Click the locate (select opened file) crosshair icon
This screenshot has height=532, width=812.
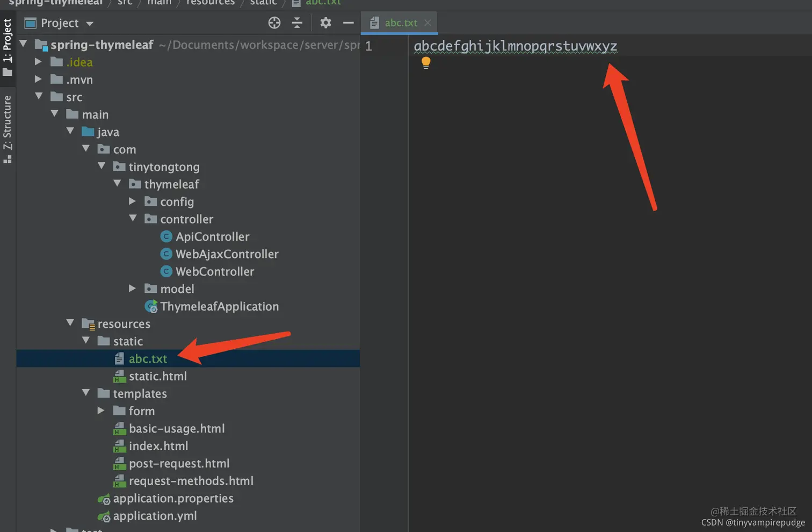274,23
